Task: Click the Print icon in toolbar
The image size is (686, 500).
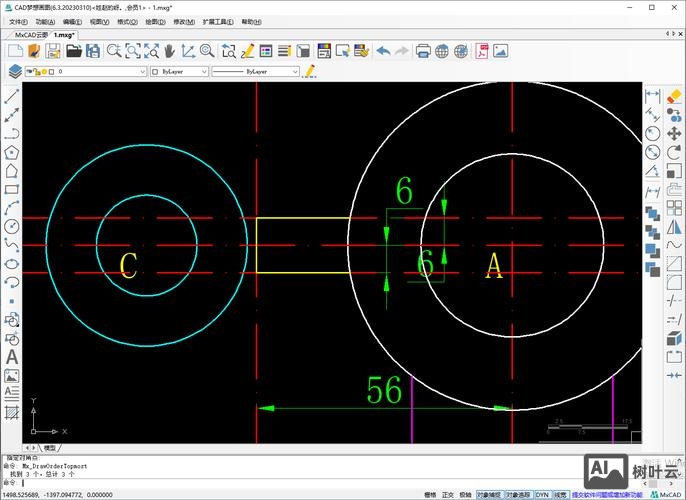Action: [x=423, y=51]
